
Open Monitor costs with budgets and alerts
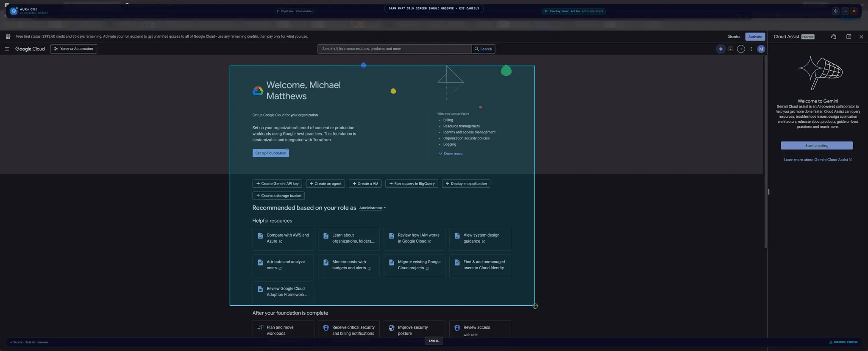tap(349, 266)
